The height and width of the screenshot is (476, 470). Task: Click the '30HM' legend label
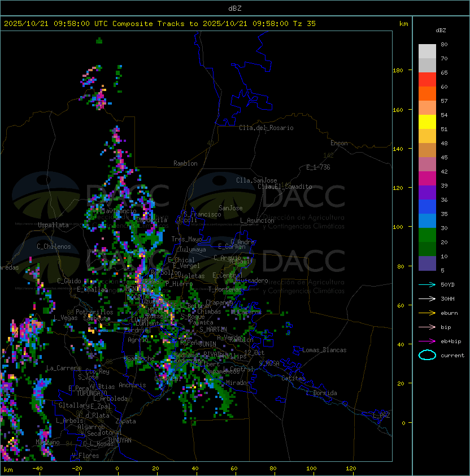[x=447, y=298]
